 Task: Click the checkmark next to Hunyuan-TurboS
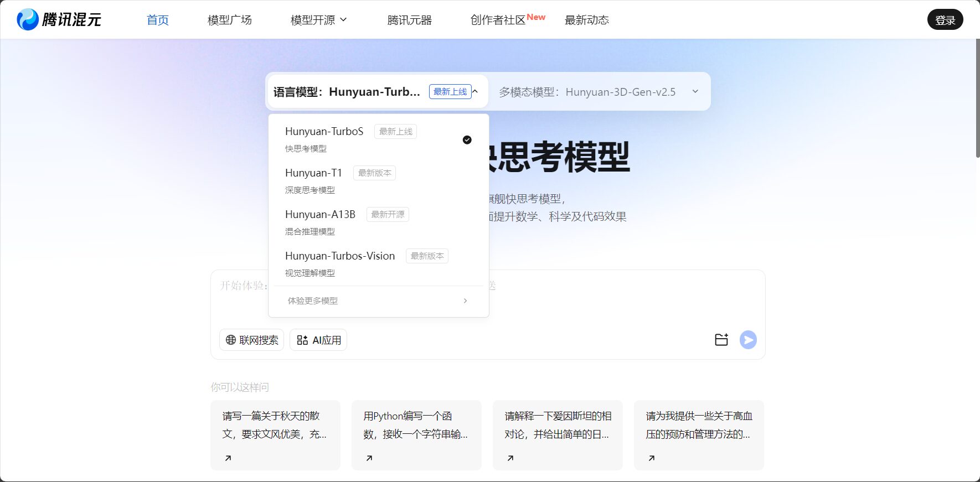467,139
